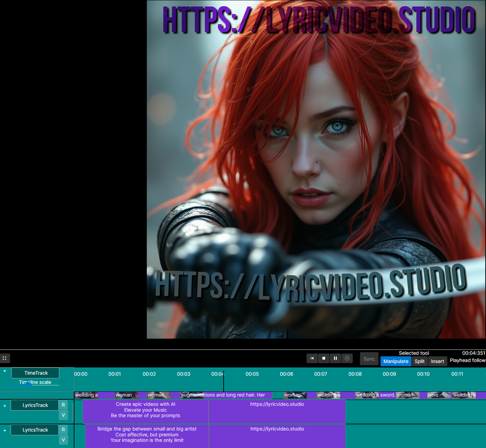Viewport: 486px width, 448px height.
Task: Click the 00:04:351 timecode display
Action: pyautogui.click(x=474, y=353)
